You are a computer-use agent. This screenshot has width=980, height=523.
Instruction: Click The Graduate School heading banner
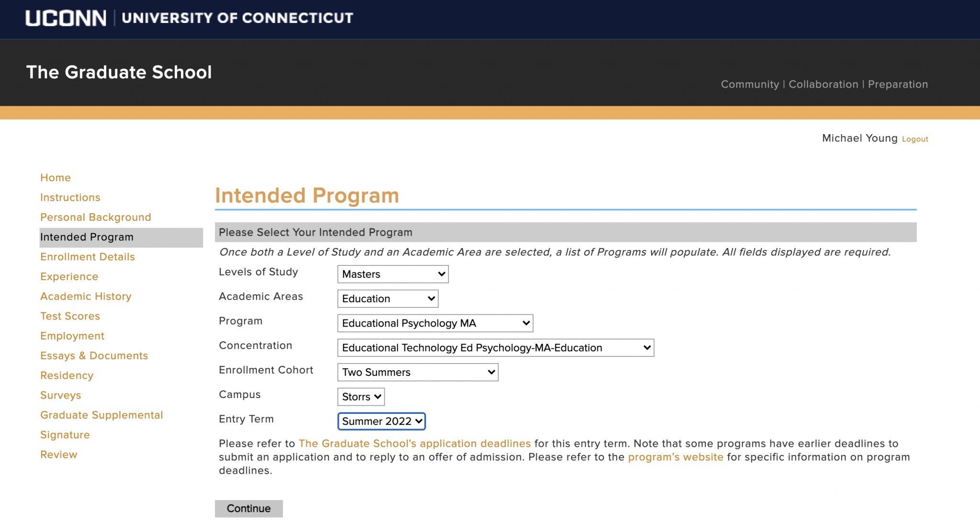click(118, 72)
